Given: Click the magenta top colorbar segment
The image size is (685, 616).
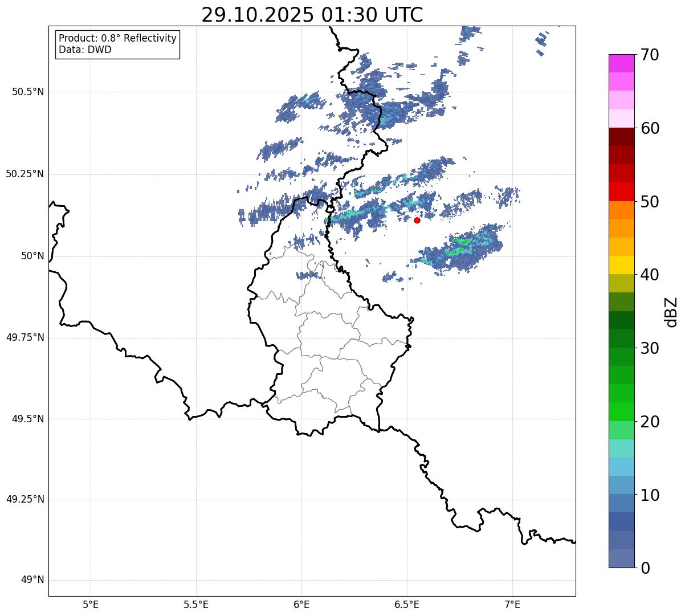Looking at the screenshot, I should tap(622, 63).
